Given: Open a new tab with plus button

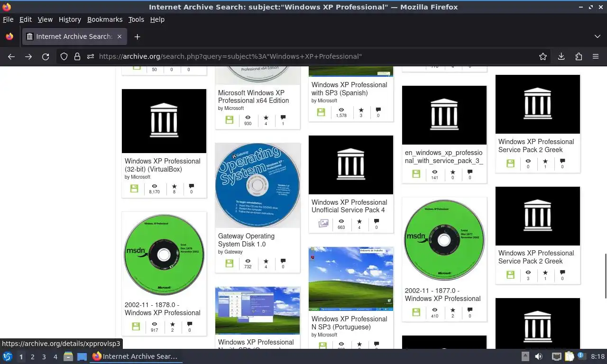Looking at the screenshot, I should click(137, 36).
